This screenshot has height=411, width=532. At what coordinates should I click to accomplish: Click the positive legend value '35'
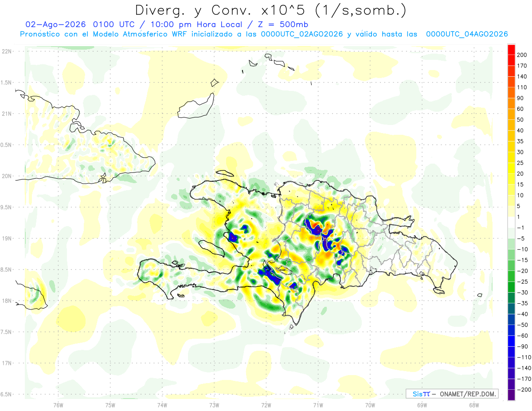point(521,141)
